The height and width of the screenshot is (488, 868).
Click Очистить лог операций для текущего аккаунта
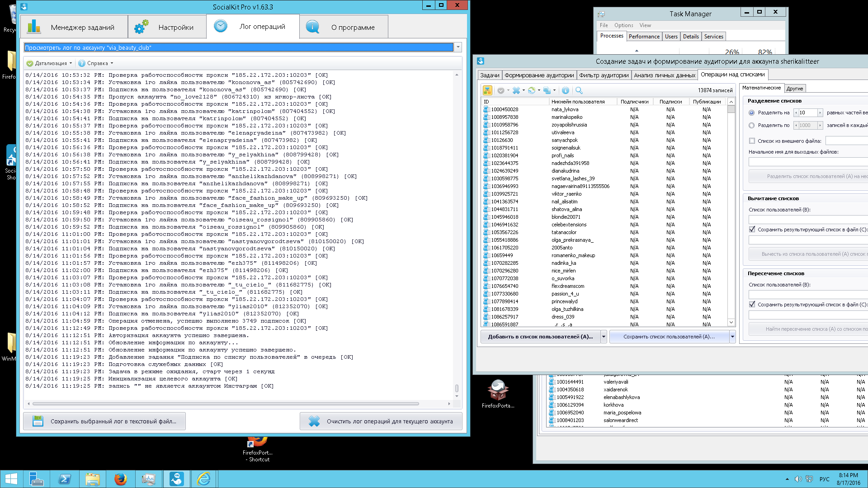381,421
